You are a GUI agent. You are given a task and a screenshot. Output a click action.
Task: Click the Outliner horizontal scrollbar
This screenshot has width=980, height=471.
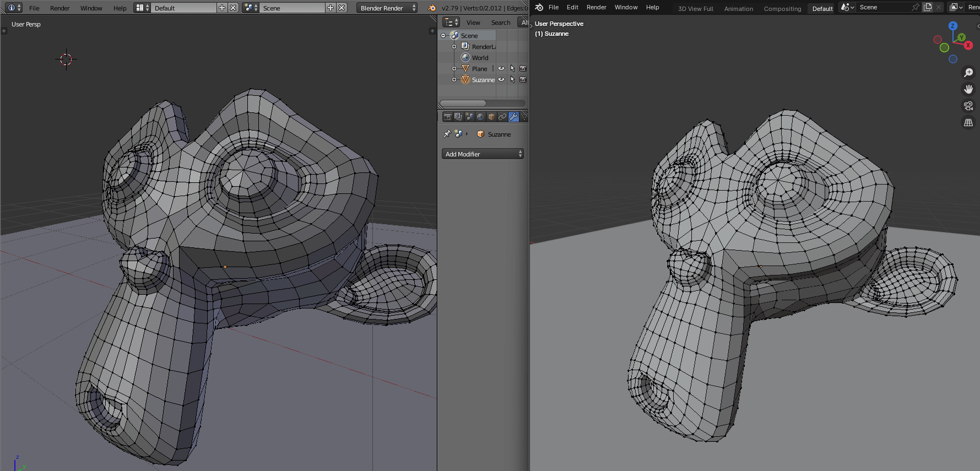coord(463,103)
